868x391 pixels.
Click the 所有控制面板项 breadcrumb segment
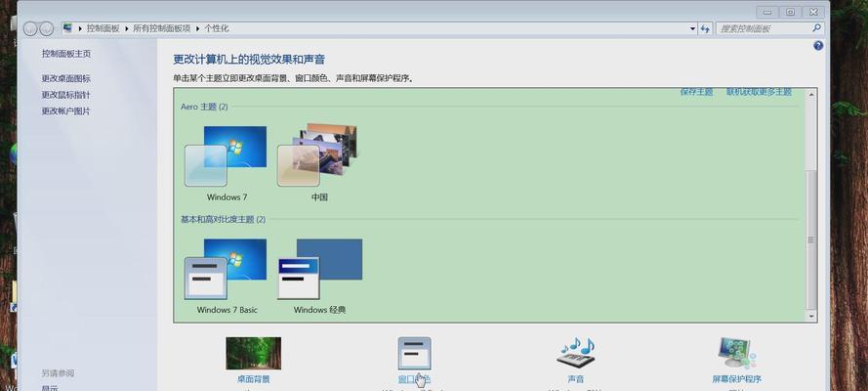click(x=162, y=28)
